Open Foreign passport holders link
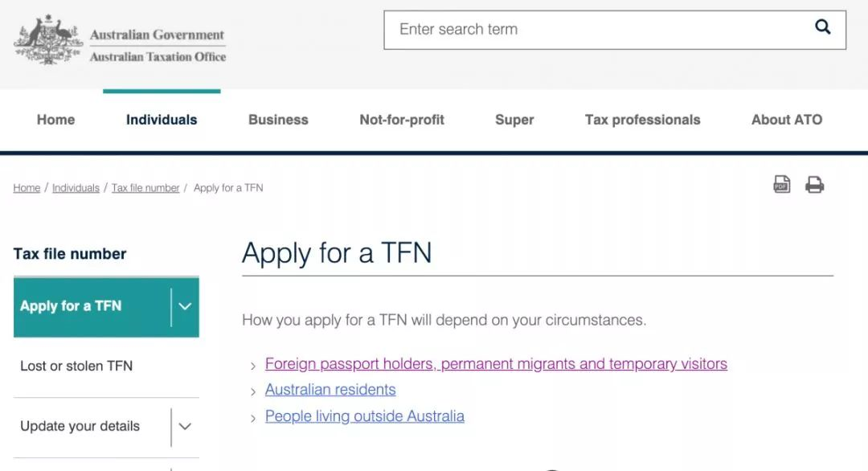Screen dimensions: 868x471 point(496,364)
